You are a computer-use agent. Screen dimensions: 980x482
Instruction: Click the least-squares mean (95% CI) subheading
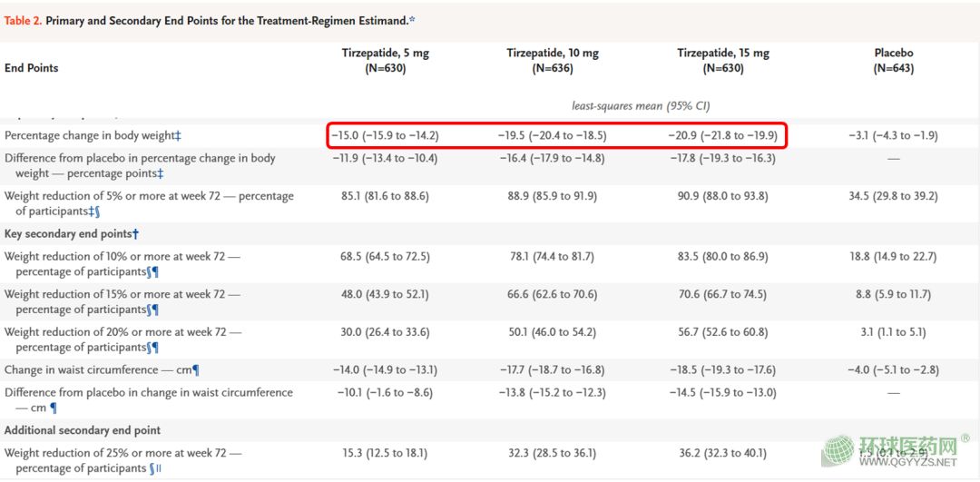(x=641, y=106)
